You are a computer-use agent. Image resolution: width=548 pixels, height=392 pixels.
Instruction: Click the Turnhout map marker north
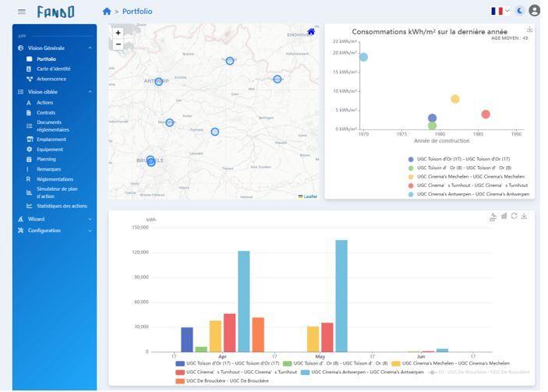[x=230, y=61]
